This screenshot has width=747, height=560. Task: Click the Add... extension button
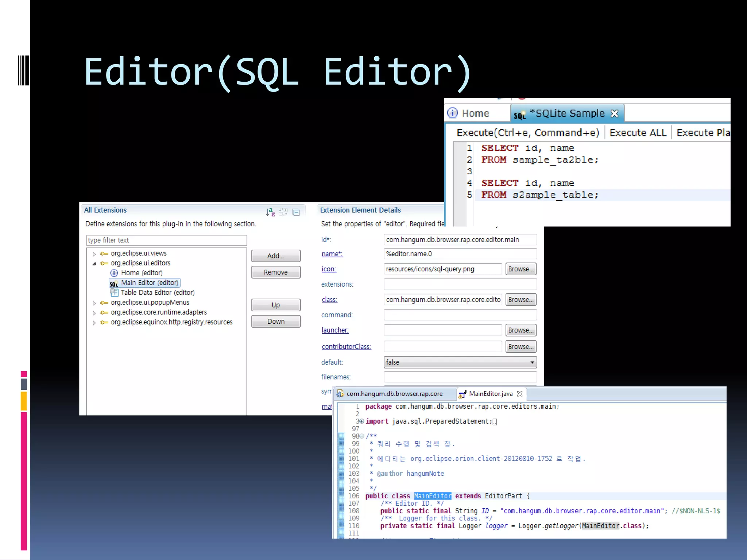click(275, 256)
